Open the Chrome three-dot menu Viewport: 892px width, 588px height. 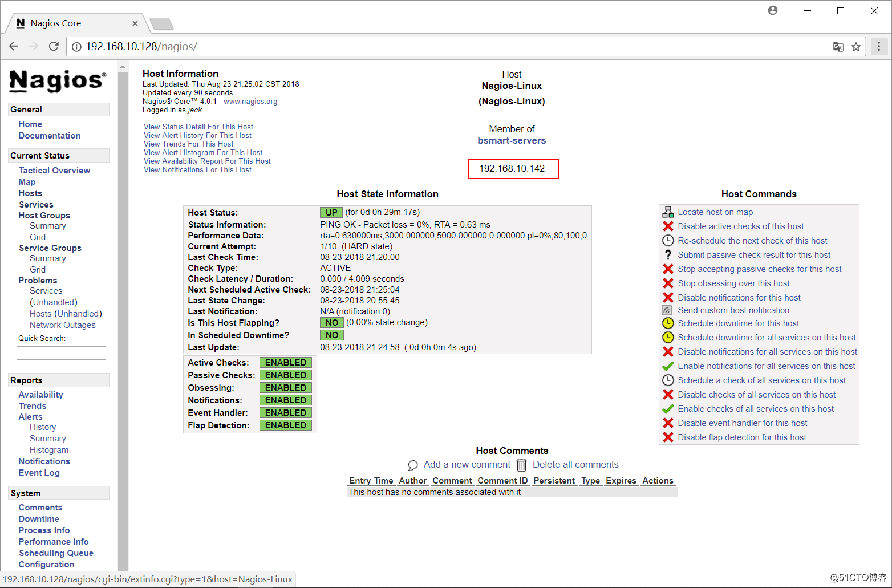879,46
